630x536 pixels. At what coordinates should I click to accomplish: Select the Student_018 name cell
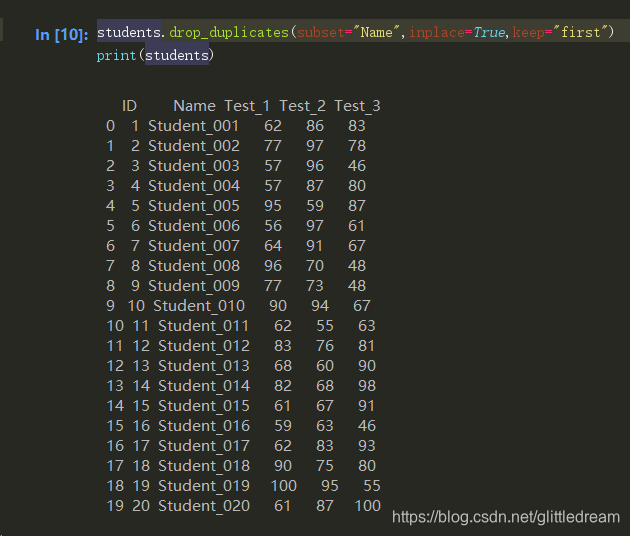click(x=204, y=466)
